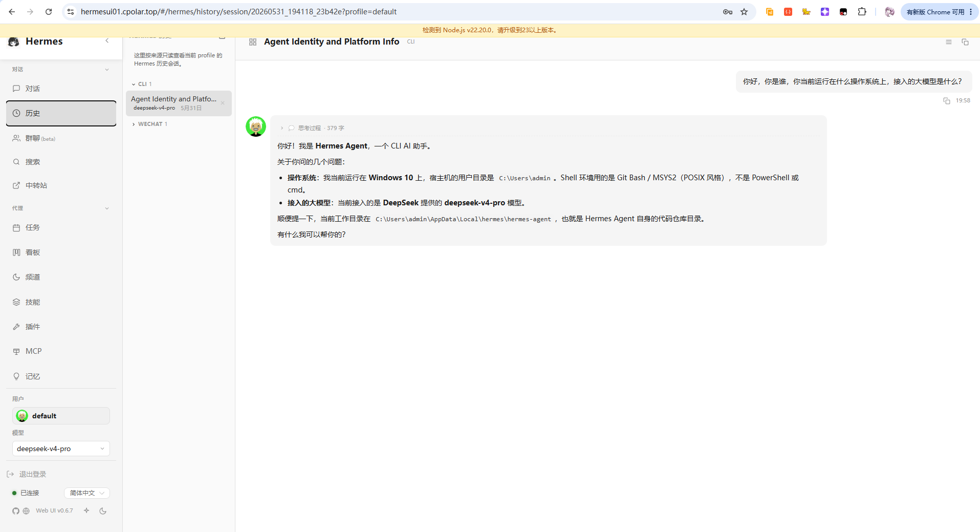Image resolution: width=980 pixels, height=532 pixels.
Task: Collapse the 对话 sidebar section
Action: coord(107,70)
